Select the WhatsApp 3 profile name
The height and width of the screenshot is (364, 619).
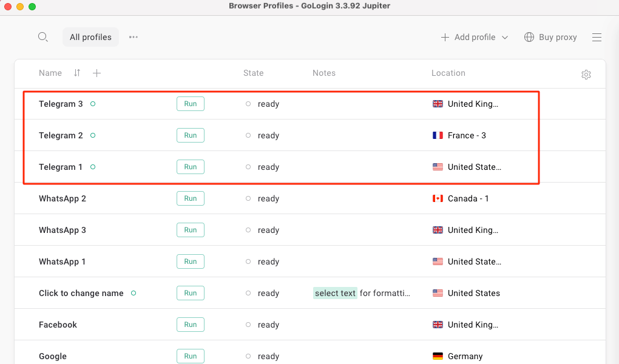[63, 230]
